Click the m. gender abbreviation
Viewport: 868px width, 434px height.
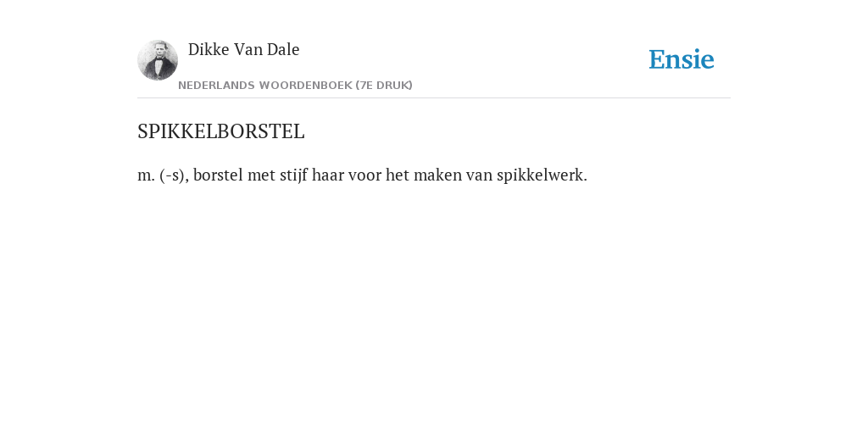(x=146, y=175)
